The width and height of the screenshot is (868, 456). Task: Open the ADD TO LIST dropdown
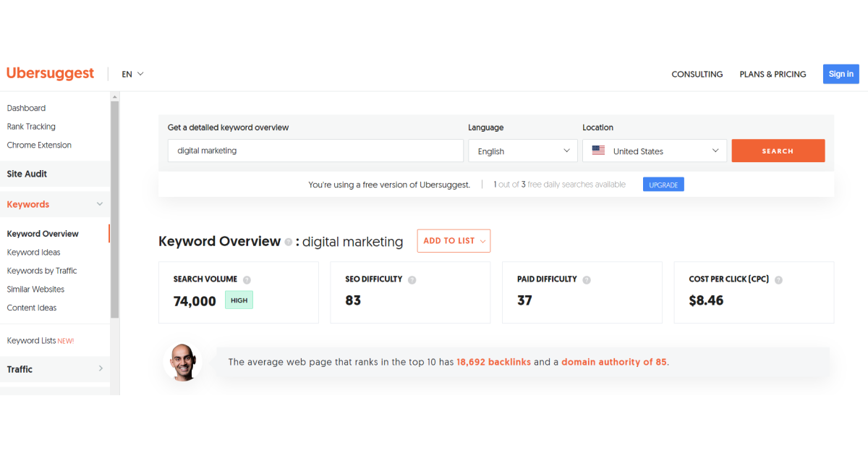[x=454, y=240]
